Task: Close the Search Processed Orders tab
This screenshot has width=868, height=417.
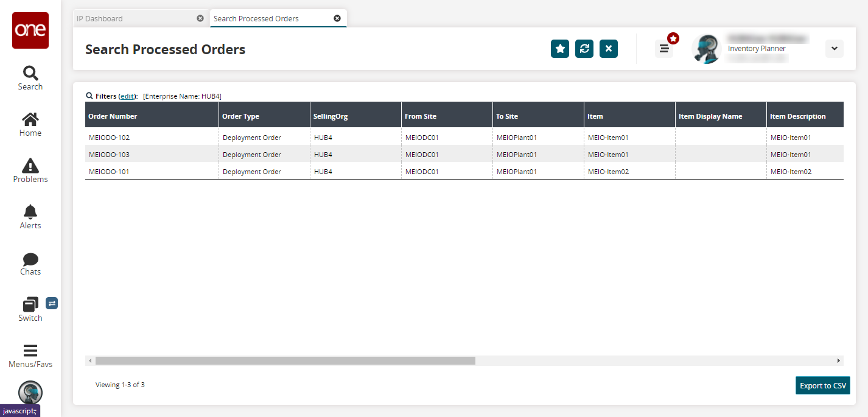Action: coord(337,18)
